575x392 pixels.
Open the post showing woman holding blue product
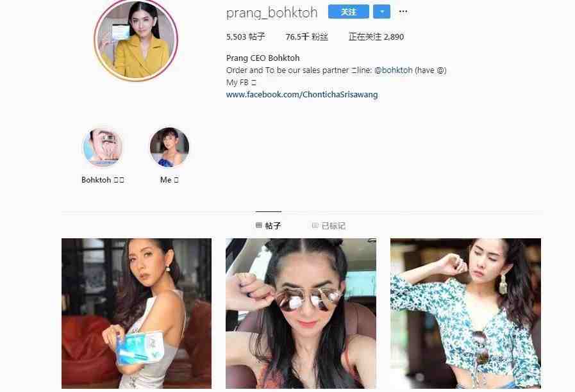point(137,313)
